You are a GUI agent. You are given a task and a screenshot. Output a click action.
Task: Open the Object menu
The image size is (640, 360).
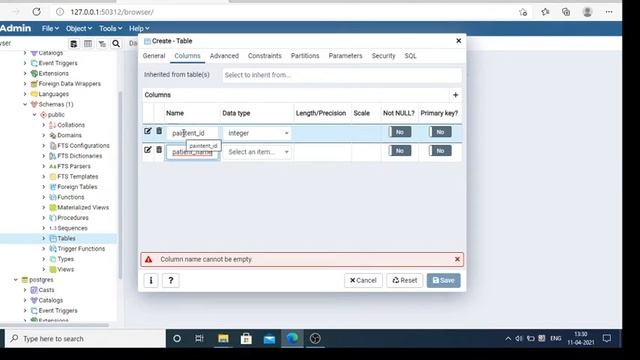tap(79, 29)
